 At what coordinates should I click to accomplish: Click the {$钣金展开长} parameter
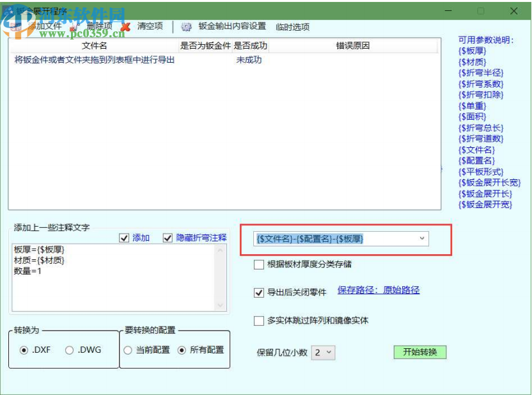click(x=485, y=194)
